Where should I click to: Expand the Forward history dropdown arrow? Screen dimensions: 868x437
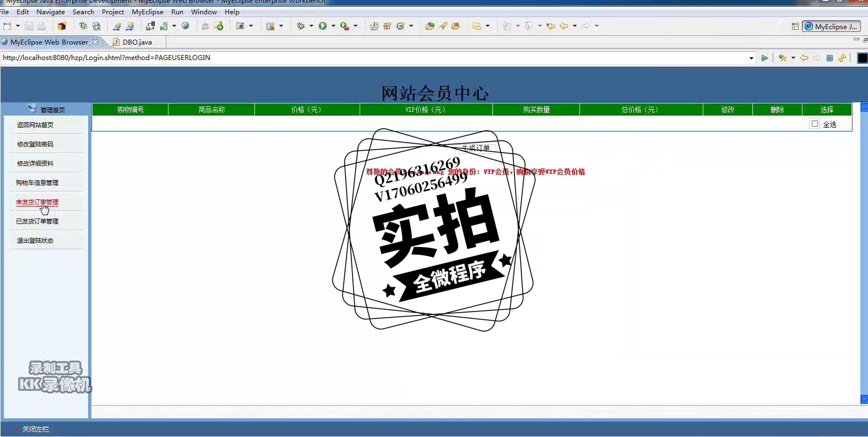596,26
